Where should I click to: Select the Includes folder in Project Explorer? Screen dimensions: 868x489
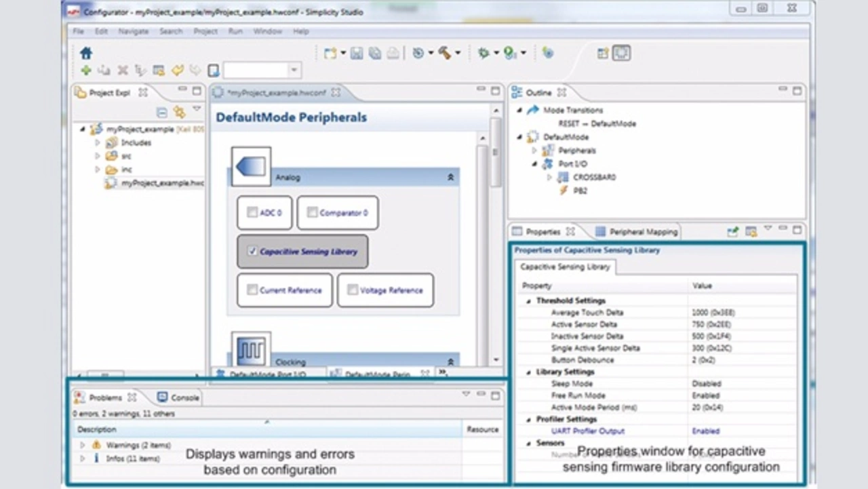[x=136, y=143]
